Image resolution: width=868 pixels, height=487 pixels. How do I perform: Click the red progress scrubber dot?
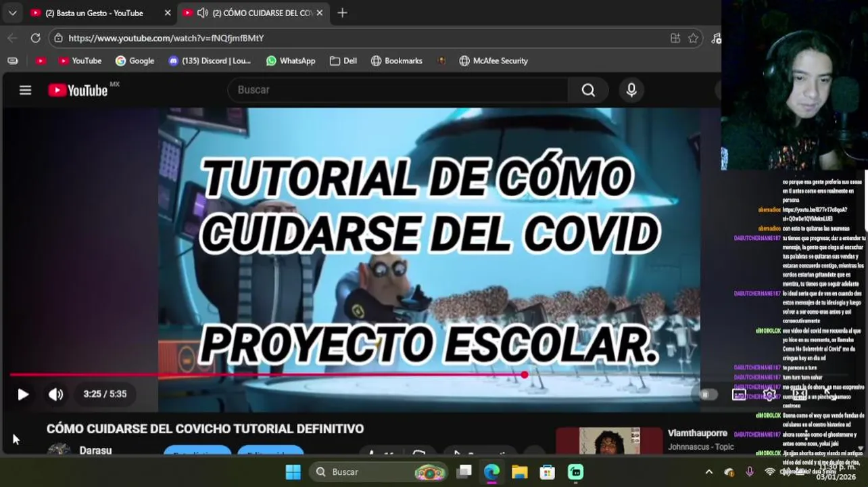click(525, 374)
